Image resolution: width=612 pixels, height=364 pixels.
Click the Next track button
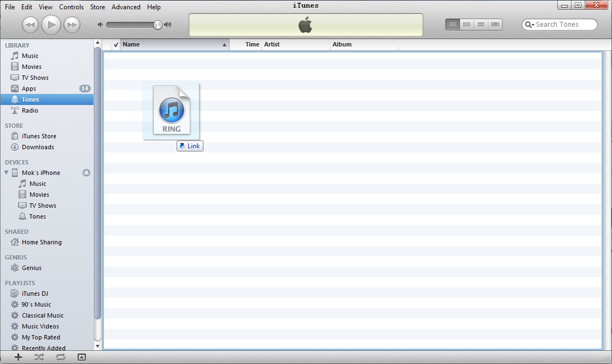click(x=72, y=25)
